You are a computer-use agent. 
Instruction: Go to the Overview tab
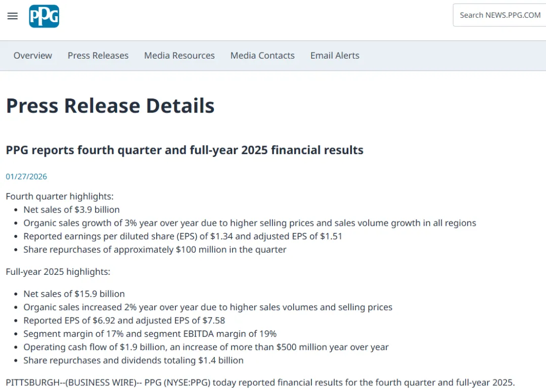pos(33,56)
